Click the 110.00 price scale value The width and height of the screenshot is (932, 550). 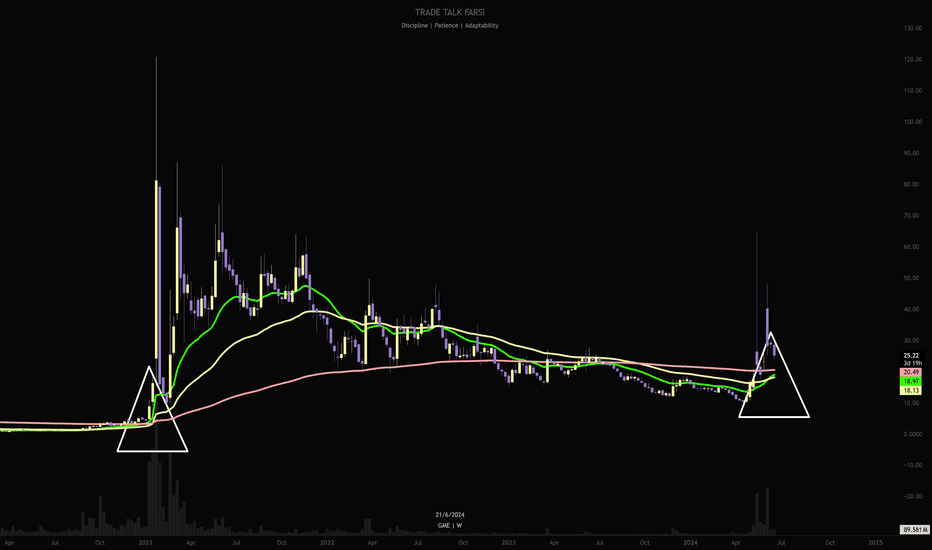point(912,91)
